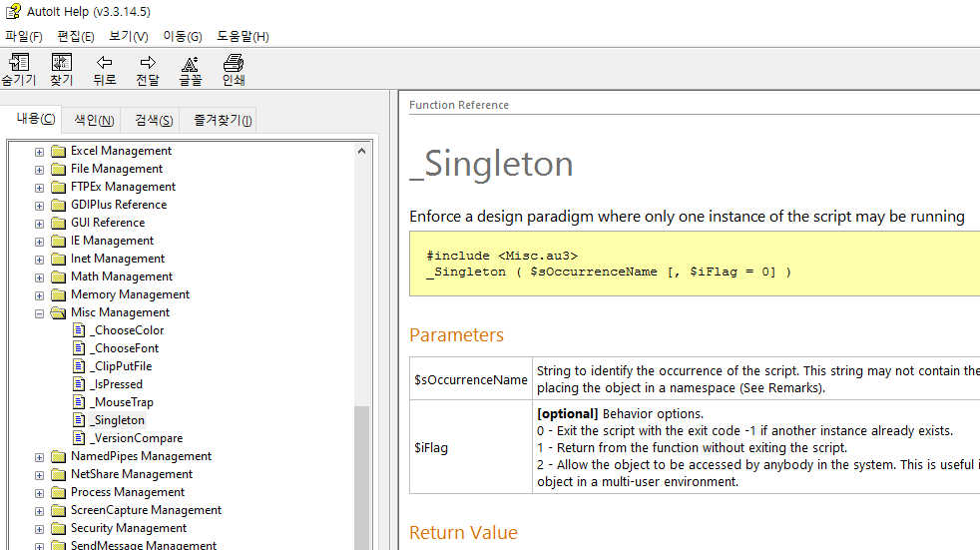Click the $sOccurrenceName parameter cell
This screenshot has height=550, width=980.
[471, 379]
